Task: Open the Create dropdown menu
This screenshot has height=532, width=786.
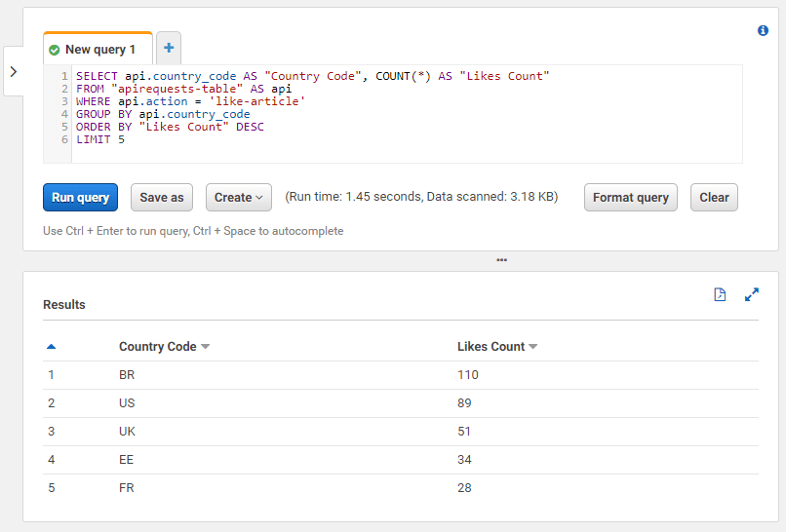Action: (x=239, y=198)
